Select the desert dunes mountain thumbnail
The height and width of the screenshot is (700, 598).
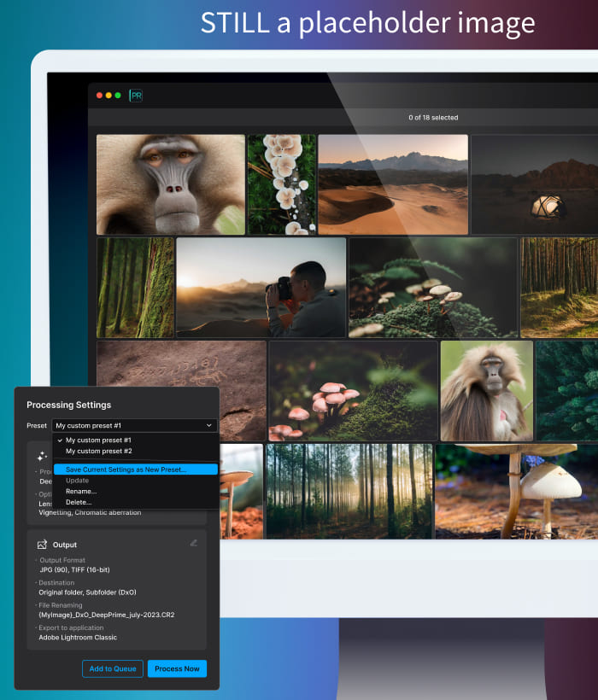click(393, 184)
